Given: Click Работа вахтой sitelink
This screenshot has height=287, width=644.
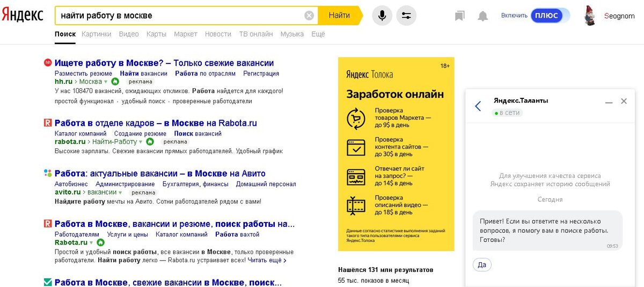Looking at the screenshot, I should (x=237, y=234).
